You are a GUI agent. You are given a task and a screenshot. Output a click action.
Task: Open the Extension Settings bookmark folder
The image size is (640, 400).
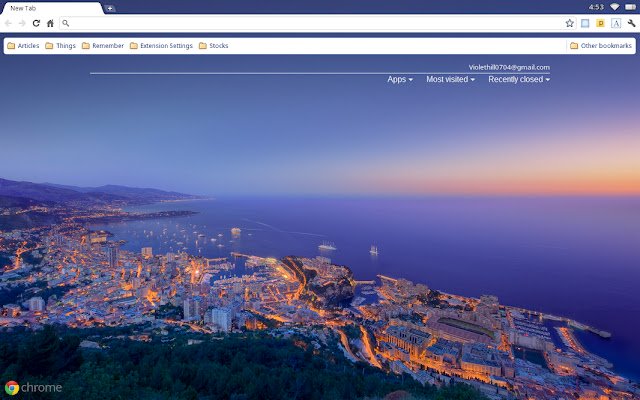pos(161,46)
